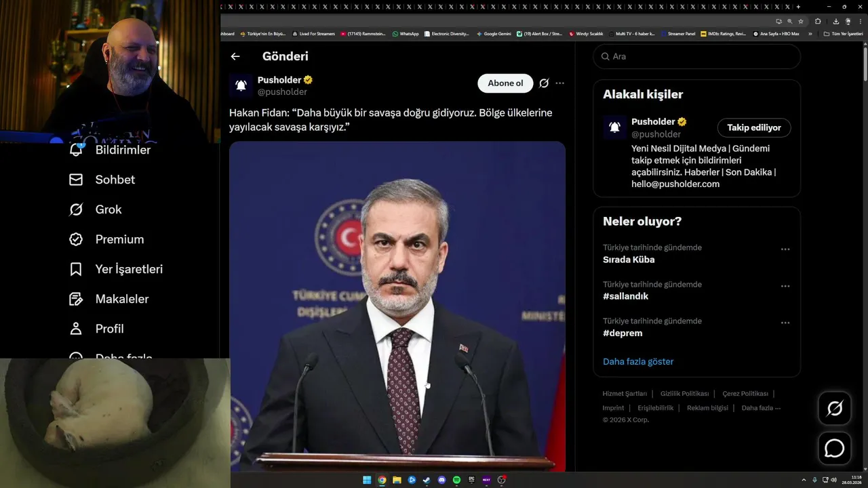Open Pusholder profile under Alakalı kişiler
Screen dimensions: 868x488
(x=653, y=122)
